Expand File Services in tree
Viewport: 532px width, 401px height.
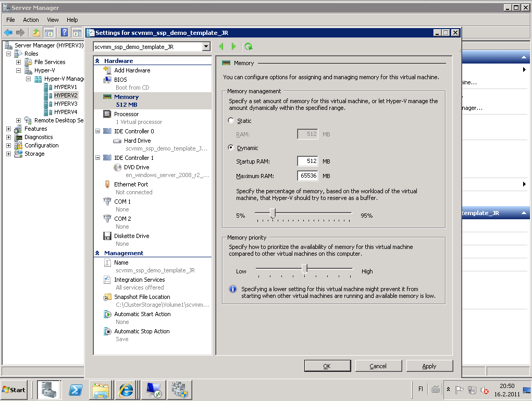tap(19, 62)
